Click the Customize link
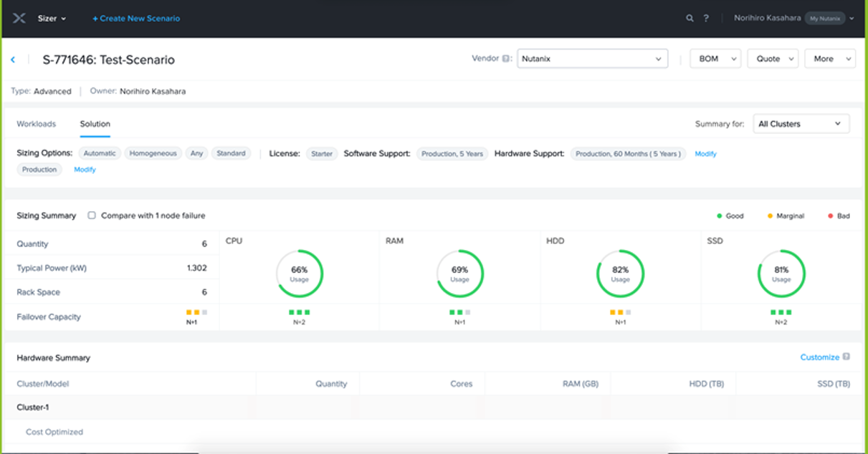The width and height of the screenshot is (868, 454). (x=819, y=357)
